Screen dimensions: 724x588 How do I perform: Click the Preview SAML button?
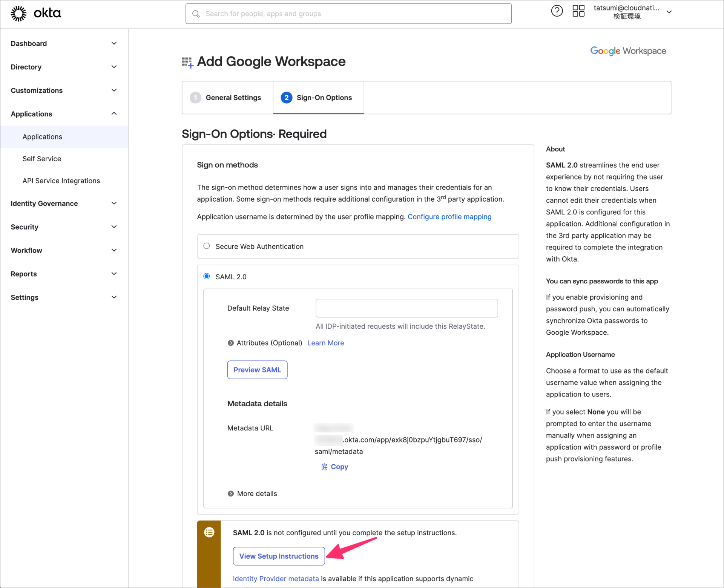click(257, 369)
